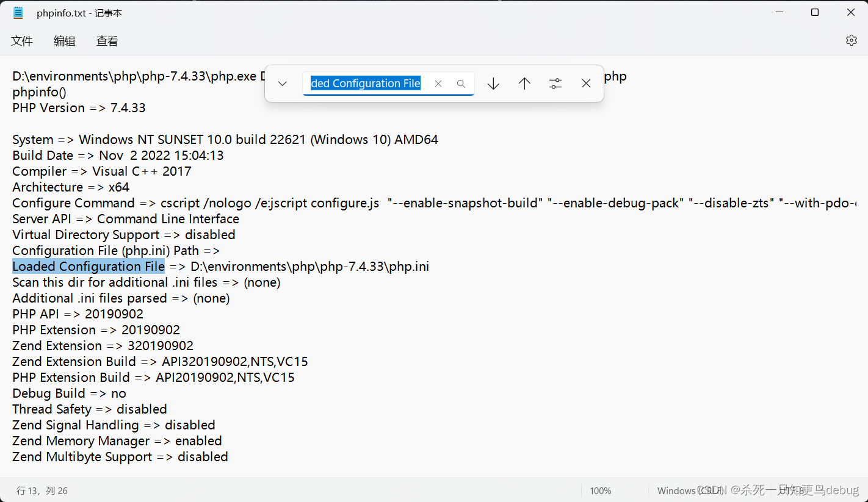Select the highlighted text Loaded Configuration File
The height and width of the screenshot is (502, 868).
pyautogui.click(x=88, y=266)
